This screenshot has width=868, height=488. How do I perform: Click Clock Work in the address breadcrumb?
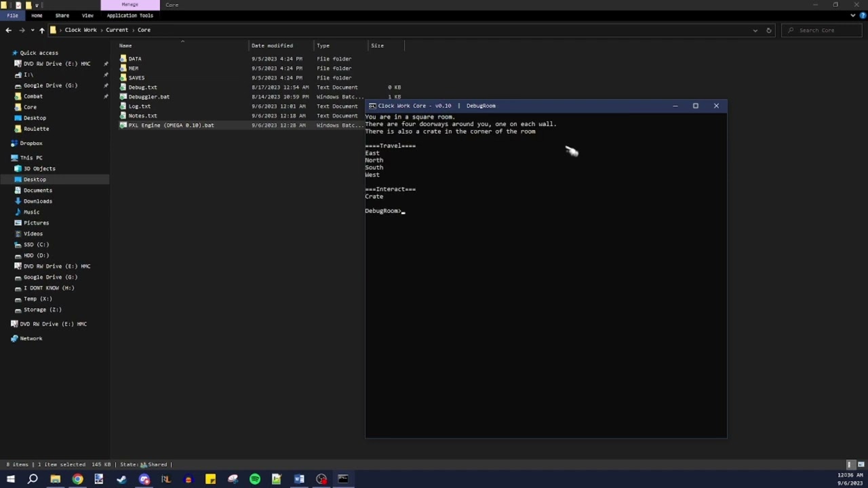point(81,30)
